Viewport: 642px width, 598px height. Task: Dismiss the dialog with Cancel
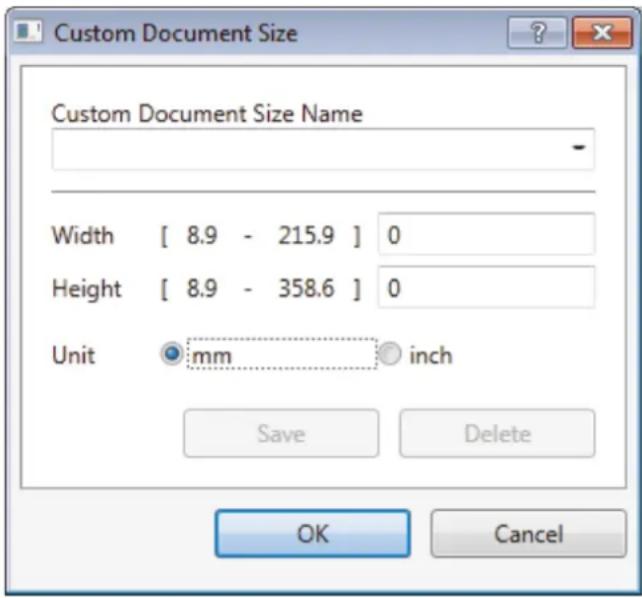(529, 533)
